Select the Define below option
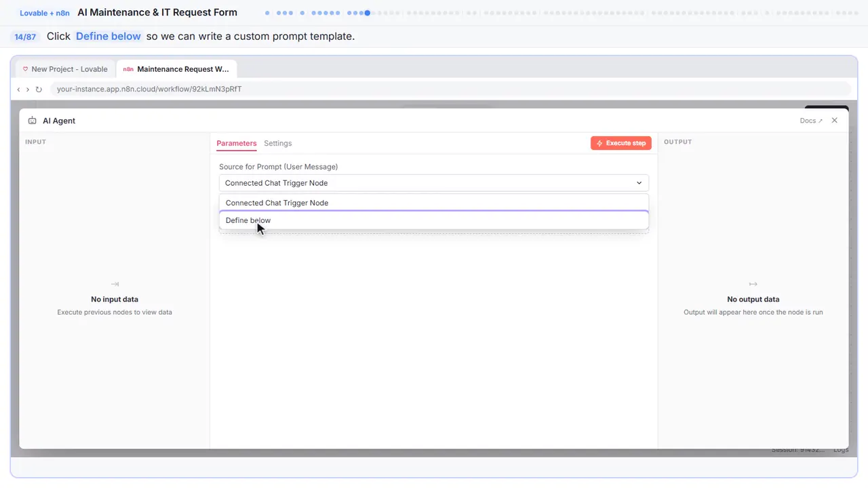 coord(434,220)
